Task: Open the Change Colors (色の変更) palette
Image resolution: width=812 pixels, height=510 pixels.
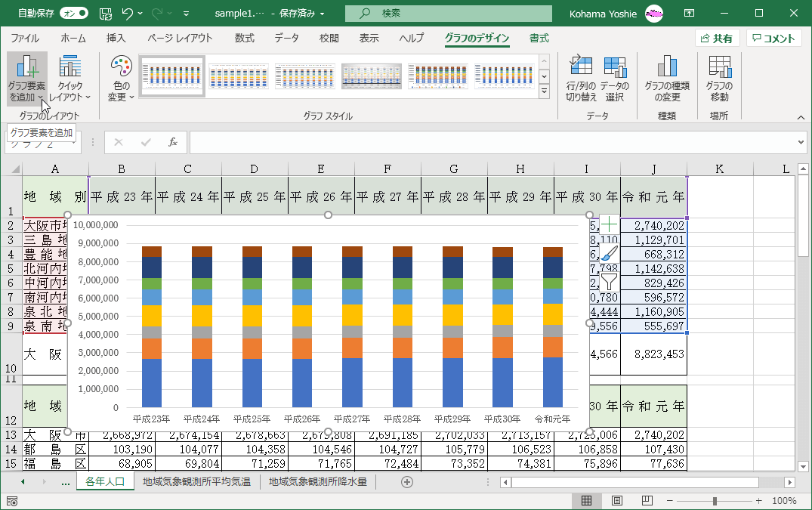Action: tap(120, 78)
